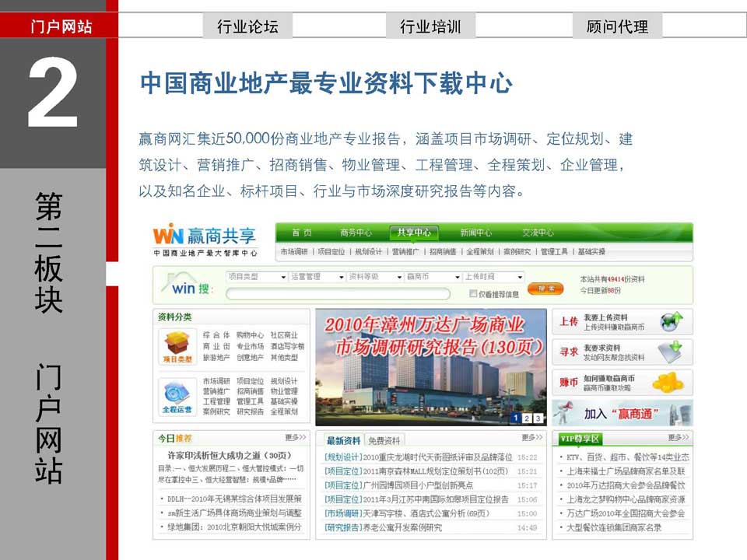This screenshot has height=560, width=747.
Task: Click the 赚币 如何赚取赢商币 button
Action: pos(622,383)
